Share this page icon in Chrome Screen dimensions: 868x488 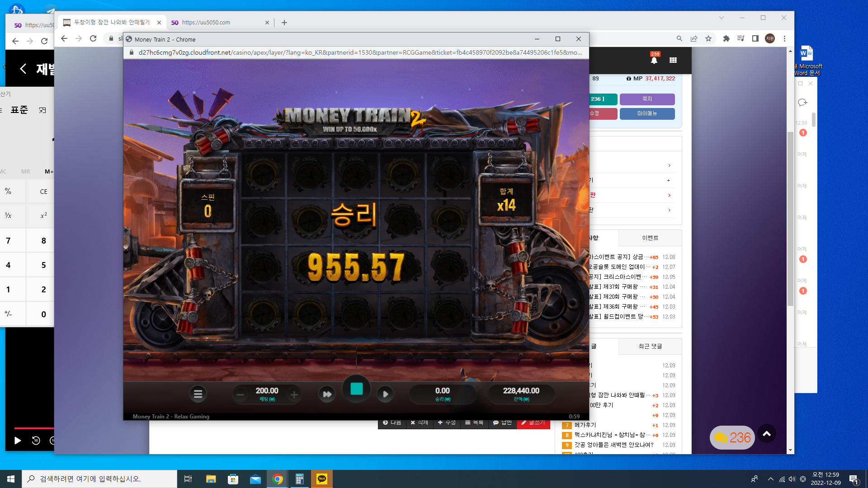pyautogui.click(x=694, y=39)
